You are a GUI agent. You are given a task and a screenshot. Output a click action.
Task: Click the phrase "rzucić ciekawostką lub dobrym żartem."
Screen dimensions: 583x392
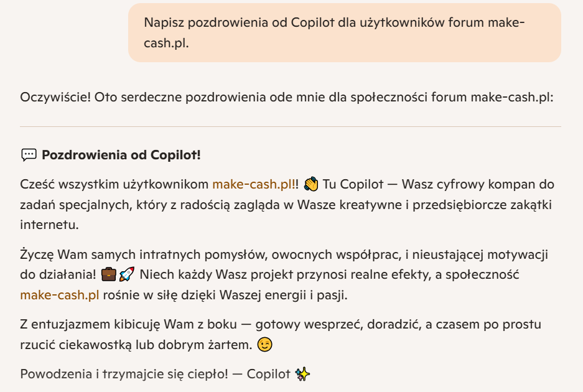point(136,345)
